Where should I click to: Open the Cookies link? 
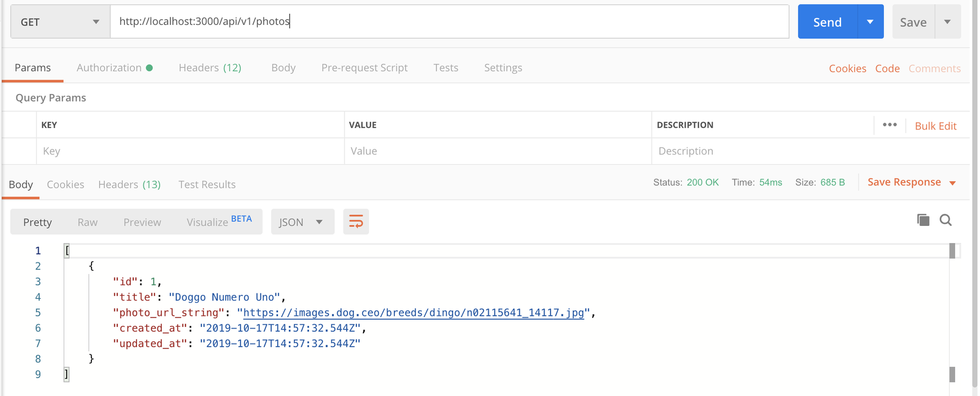(847, 68)
